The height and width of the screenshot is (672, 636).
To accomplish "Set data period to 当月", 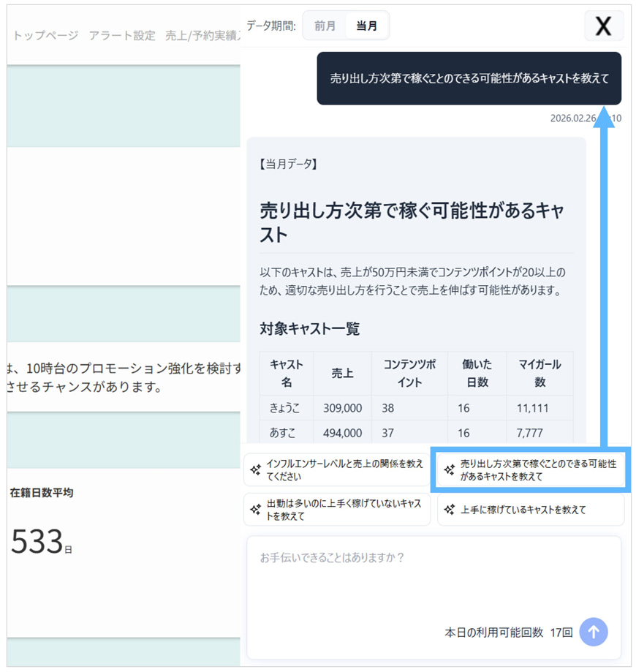I will tap(366, 26).
